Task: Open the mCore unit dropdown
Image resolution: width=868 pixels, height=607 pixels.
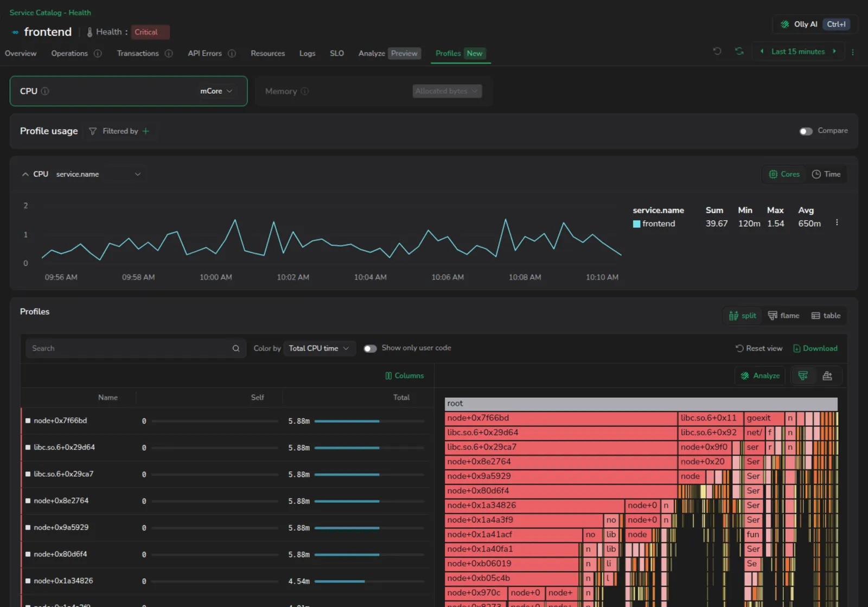Action: click(x=216, y=91)
